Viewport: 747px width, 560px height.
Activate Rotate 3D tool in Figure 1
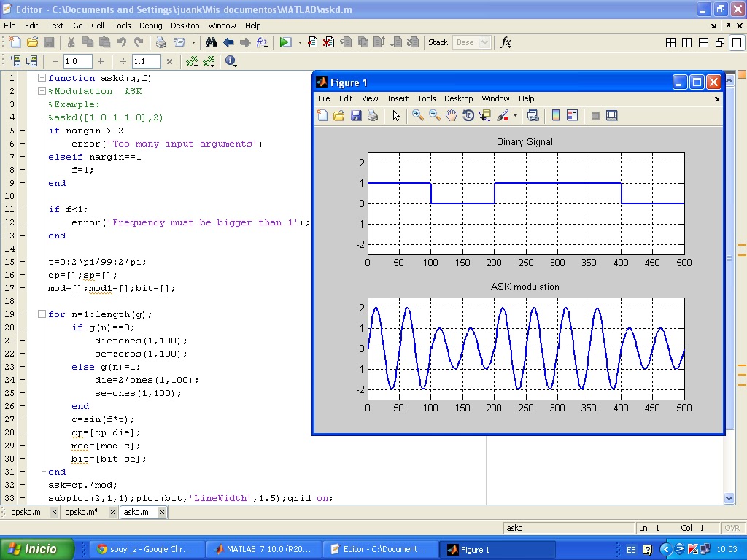click(x=468, y=115)
